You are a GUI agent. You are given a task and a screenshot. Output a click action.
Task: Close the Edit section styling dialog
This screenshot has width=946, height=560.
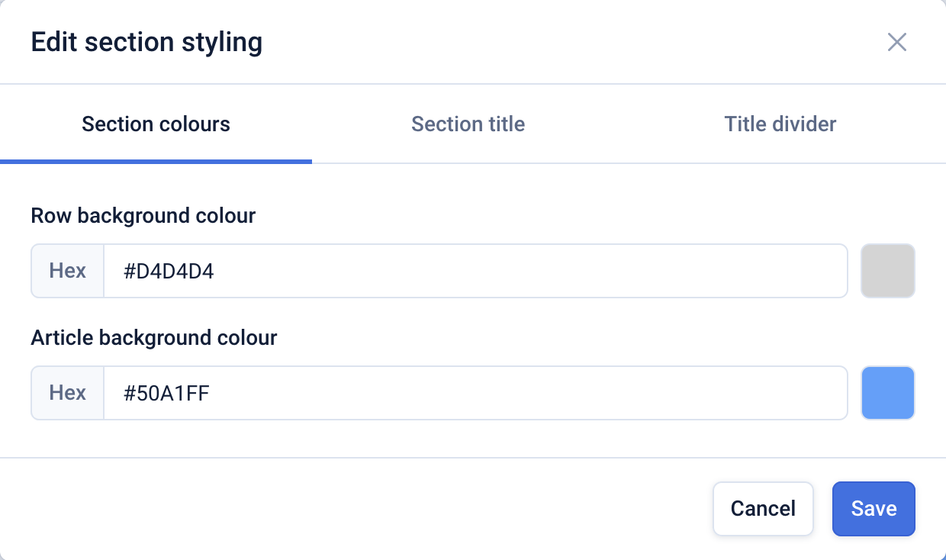[896, 43]
